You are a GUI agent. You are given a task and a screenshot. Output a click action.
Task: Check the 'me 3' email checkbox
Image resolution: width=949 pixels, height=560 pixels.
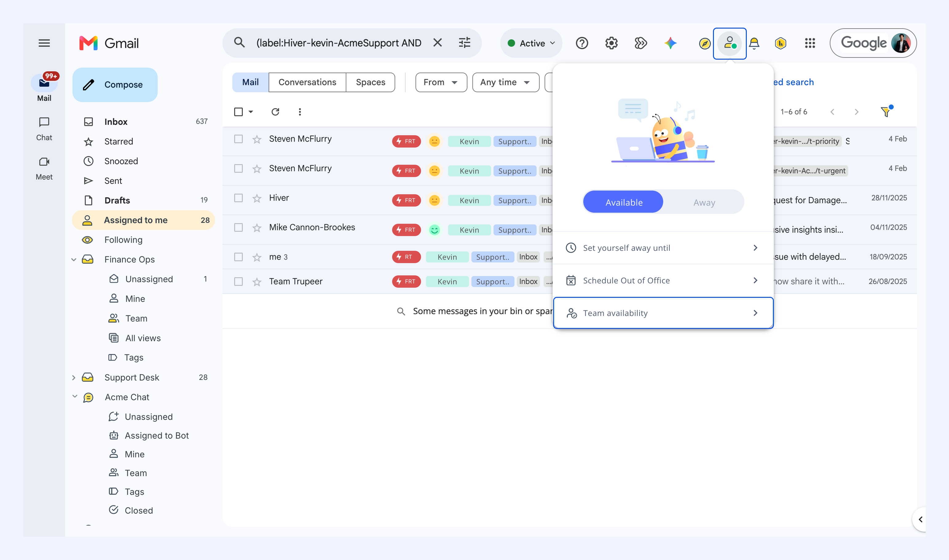point(238,257)
